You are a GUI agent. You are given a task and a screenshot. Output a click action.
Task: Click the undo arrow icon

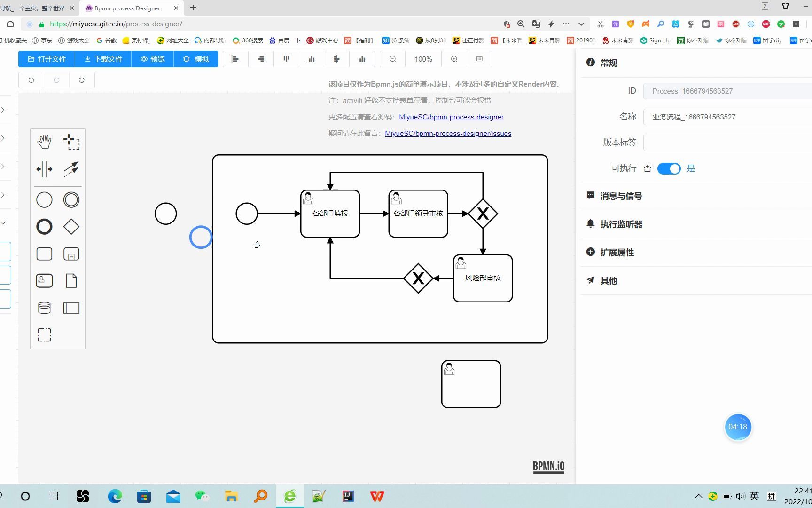(31, 80)
